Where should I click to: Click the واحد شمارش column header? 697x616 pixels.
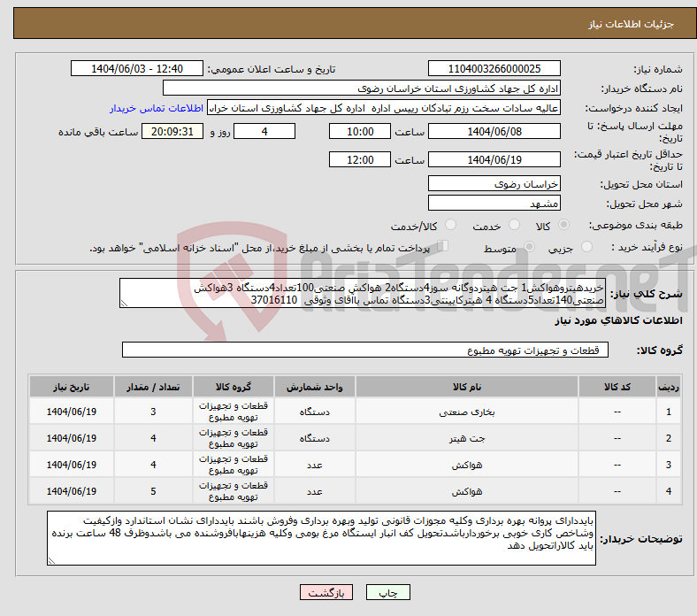coord(314,387)
